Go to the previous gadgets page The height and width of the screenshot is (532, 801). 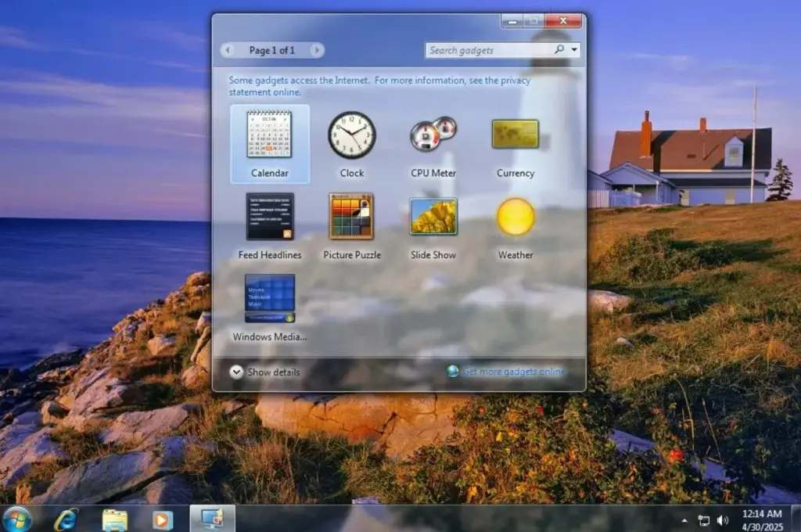pos(228,50)
